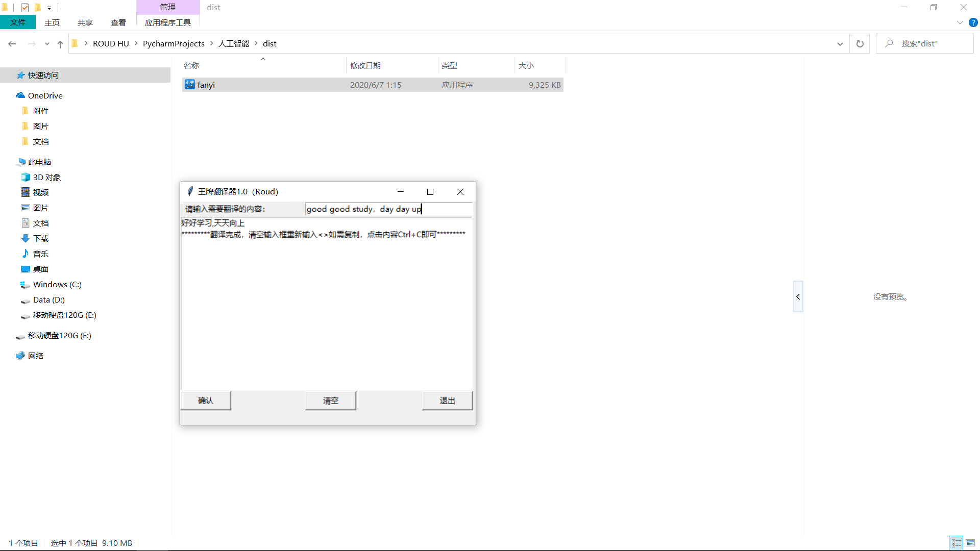Open the 应用程序工具 ribbon tab
The width and height of the screenshot is (980, 551).
(x=167, y=22)
